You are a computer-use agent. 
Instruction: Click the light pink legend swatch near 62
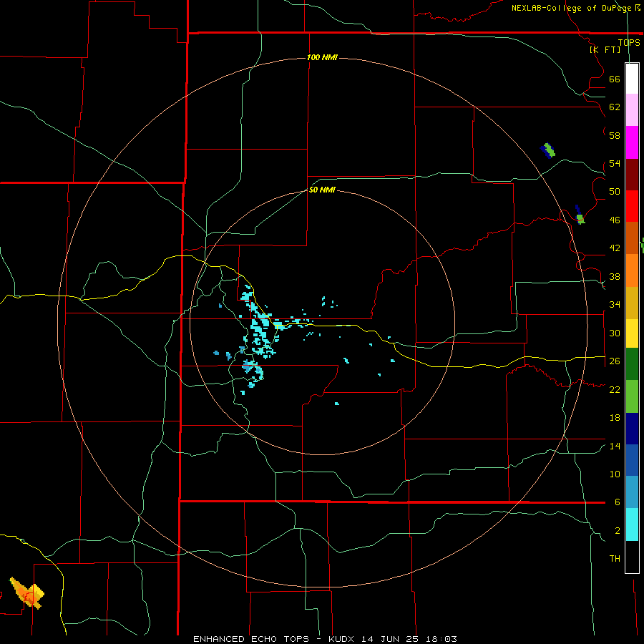pos(632,109)
